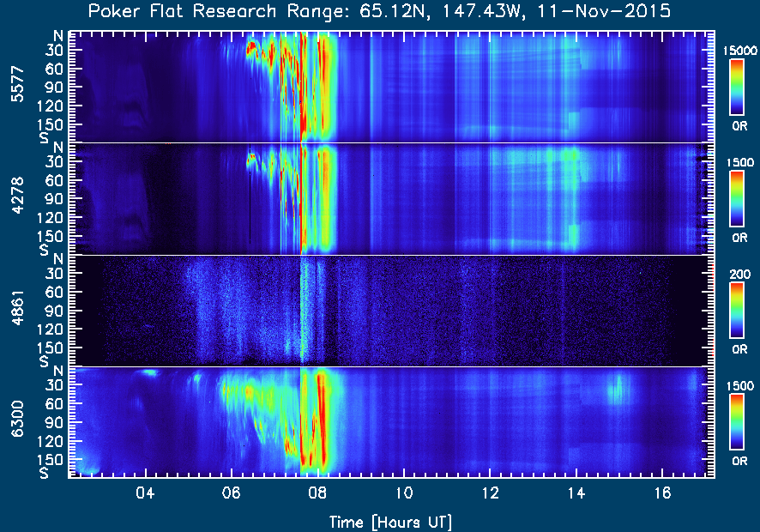760x532 pixels.
Task: Select the '6300' panel label
Action: (x=17, y=419)
